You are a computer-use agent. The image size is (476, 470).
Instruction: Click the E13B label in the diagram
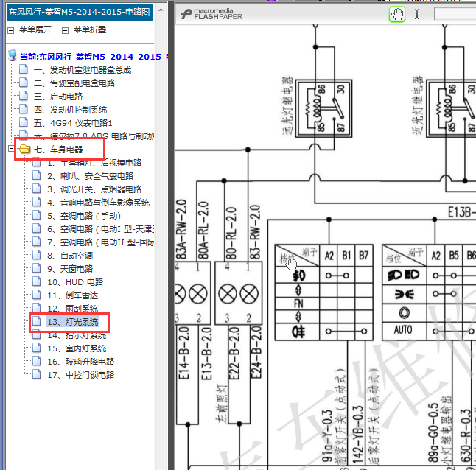click(461, 212)
